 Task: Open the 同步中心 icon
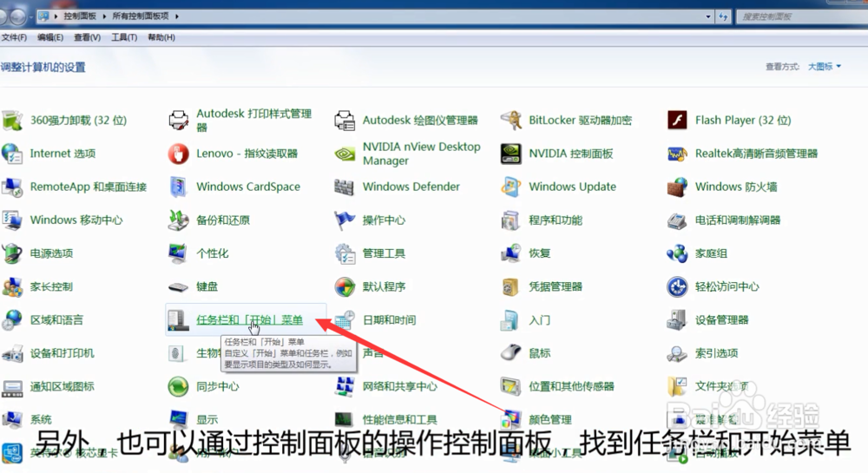click(x=178, y=386)
